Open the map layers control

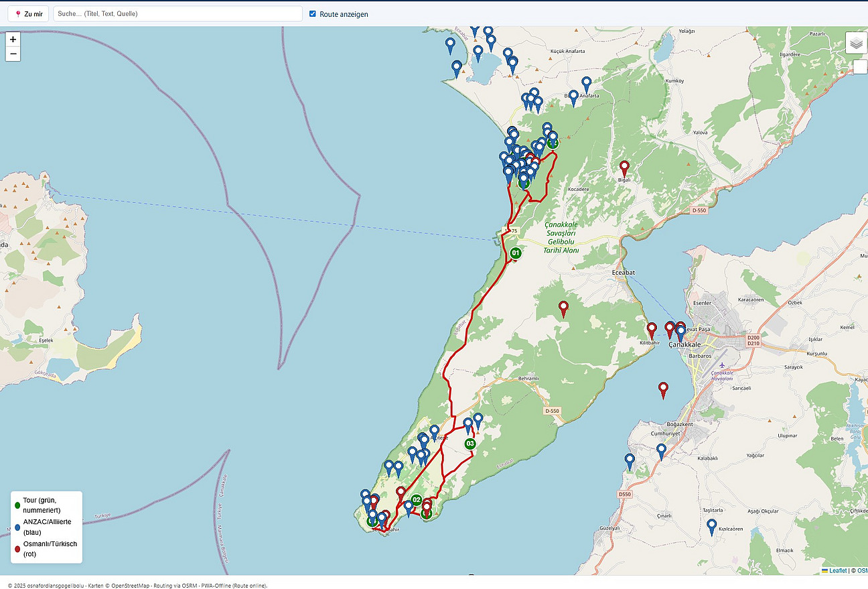tap(856, 43)
